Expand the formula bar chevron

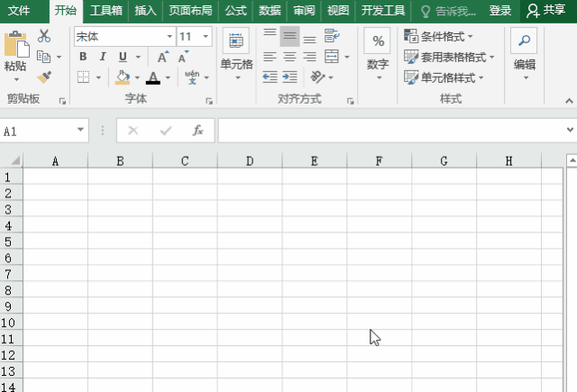(570, 130)
